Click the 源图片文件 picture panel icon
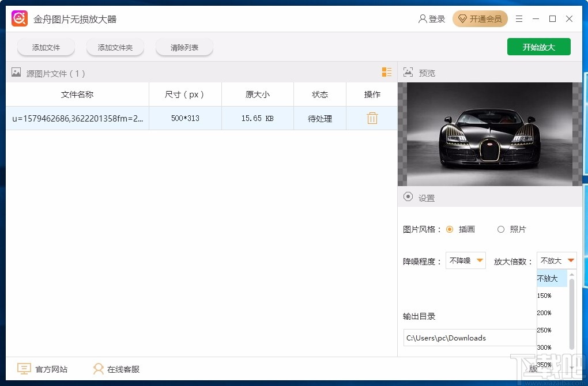588x386 pixels. pyautogui.click(x=16, y=73)
